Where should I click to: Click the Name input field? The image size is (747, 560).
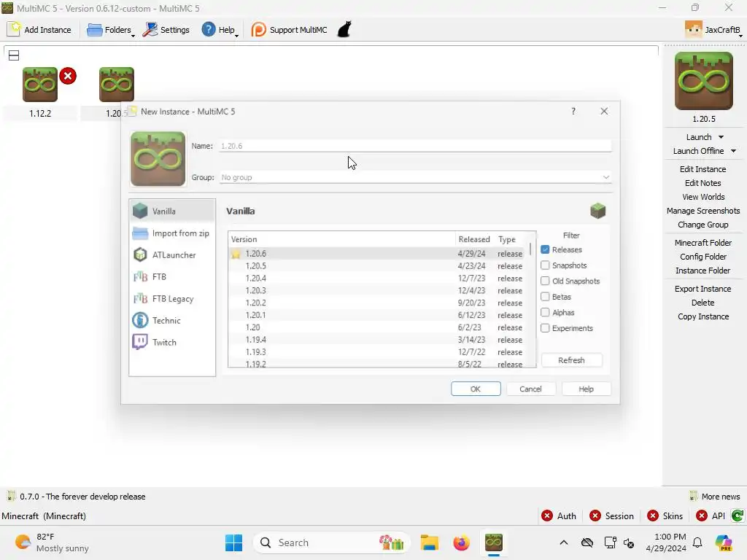(x=415, y=146)
